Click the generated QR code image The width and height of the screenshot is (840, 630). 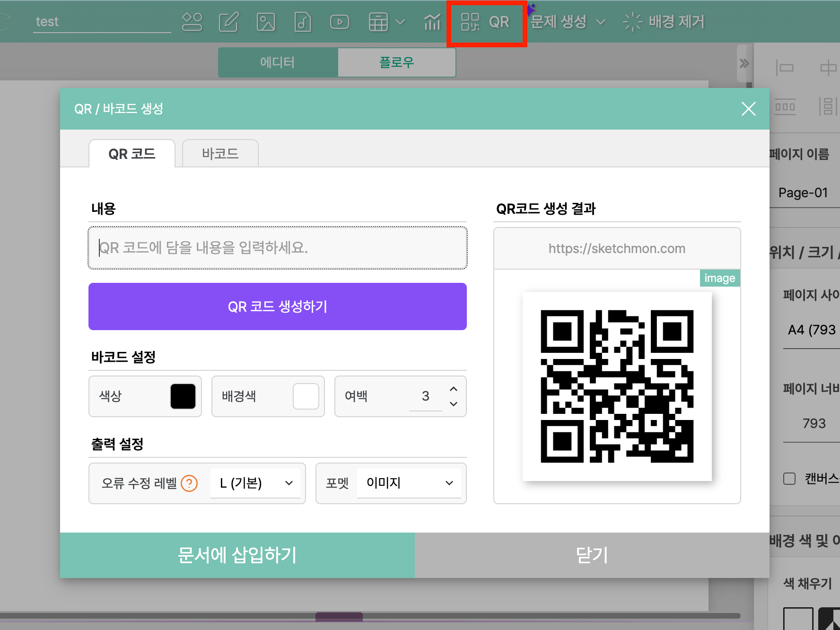pos(617,386)
